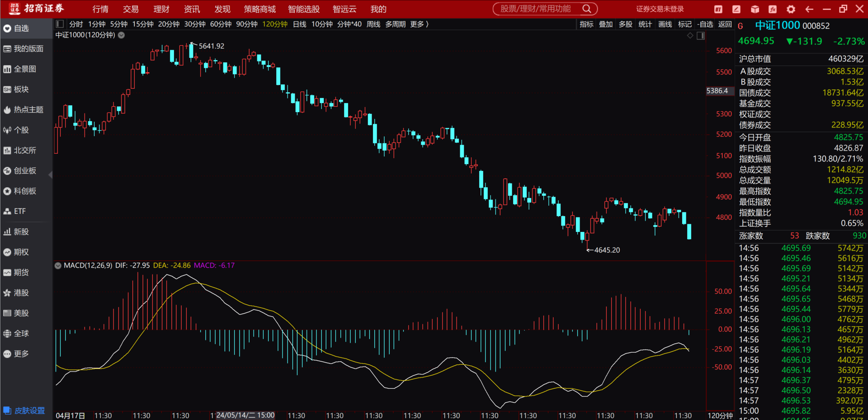868x420 pixels.
Task: Open 皮肤设置 skin settings
Action: (25, 411)
